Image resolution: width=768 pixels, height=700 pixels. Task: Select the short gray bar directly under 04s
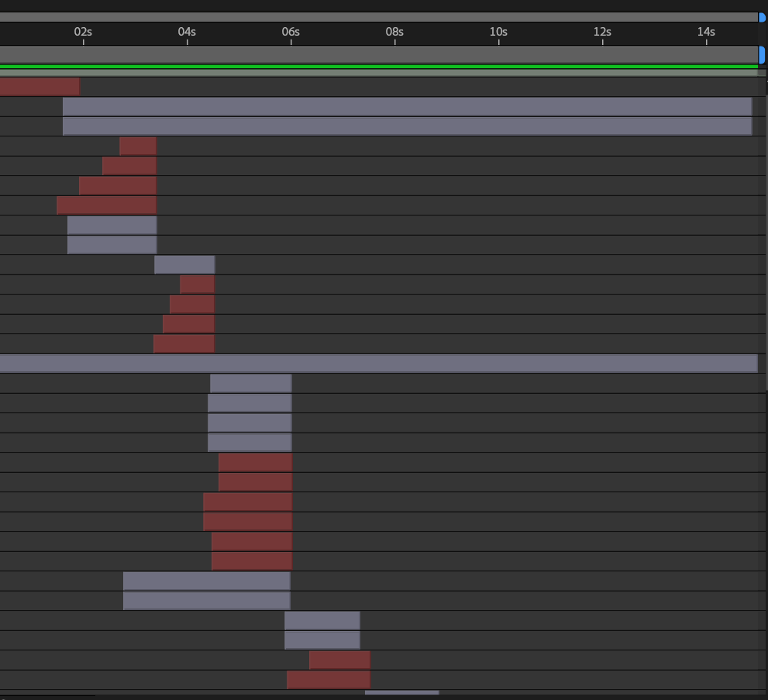tap(184, 264)
